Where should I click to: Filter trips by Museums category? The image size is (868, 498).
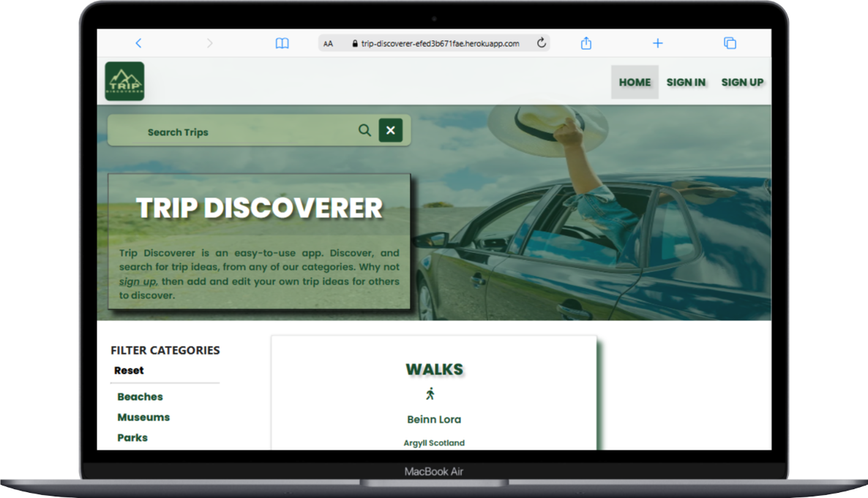(143, 418)
